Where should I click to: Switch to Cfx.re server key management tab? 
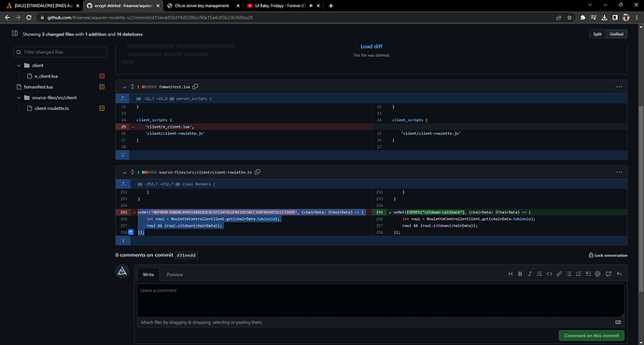pos(203,6)
